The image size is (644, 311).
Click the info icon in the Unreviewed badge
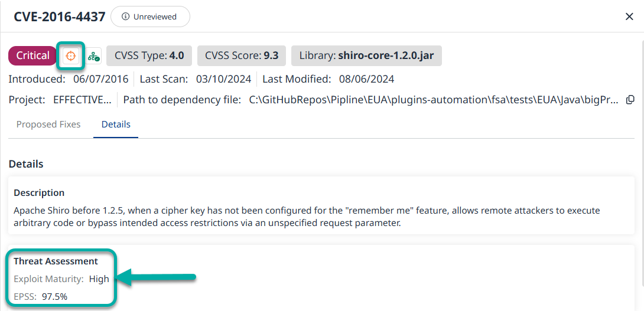[125, 17]
